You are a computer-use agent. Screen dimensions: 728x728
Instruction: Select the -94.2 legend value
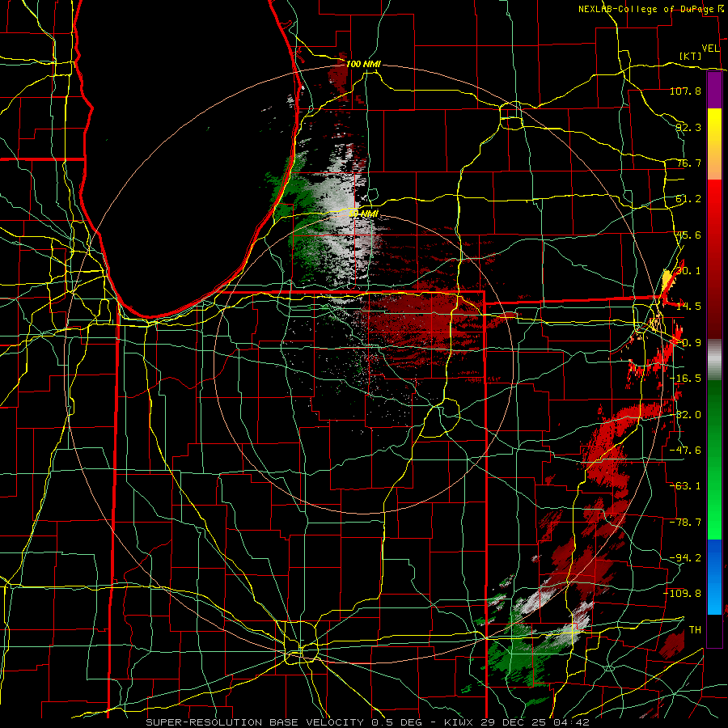tap(685, 557)
